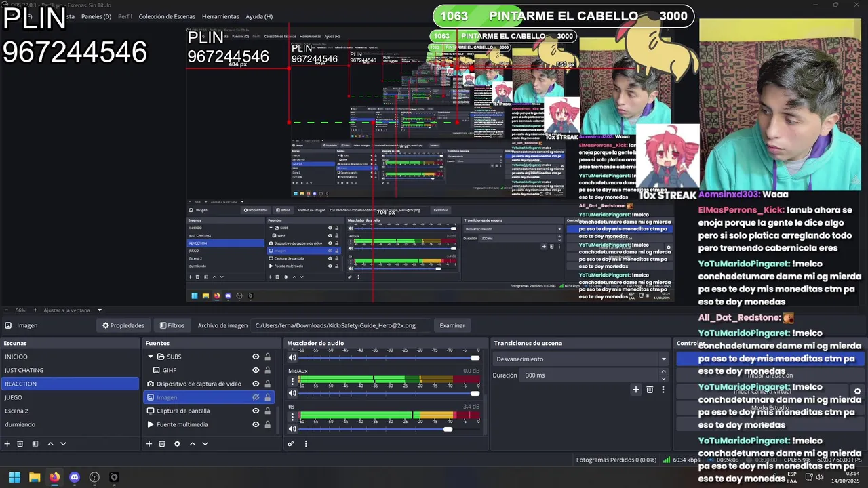Open the Paneles (D) menu

[96, 16]
